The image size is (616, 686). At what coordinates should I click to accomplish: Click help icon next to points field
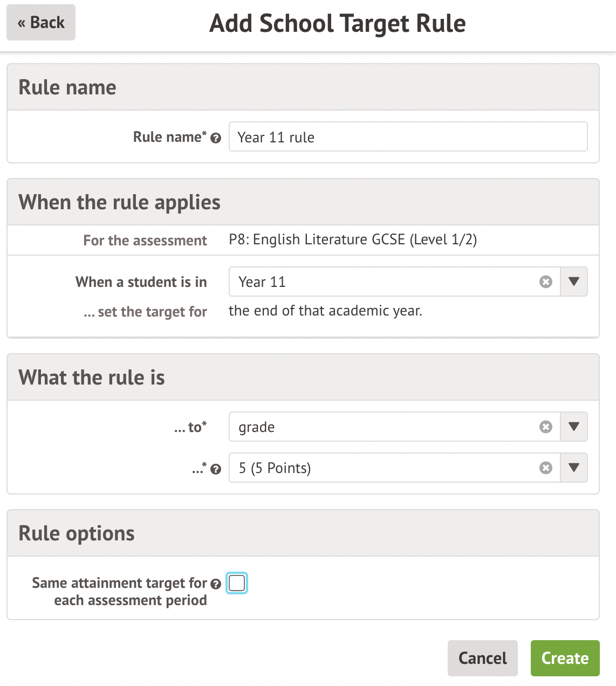coord(216,469)
